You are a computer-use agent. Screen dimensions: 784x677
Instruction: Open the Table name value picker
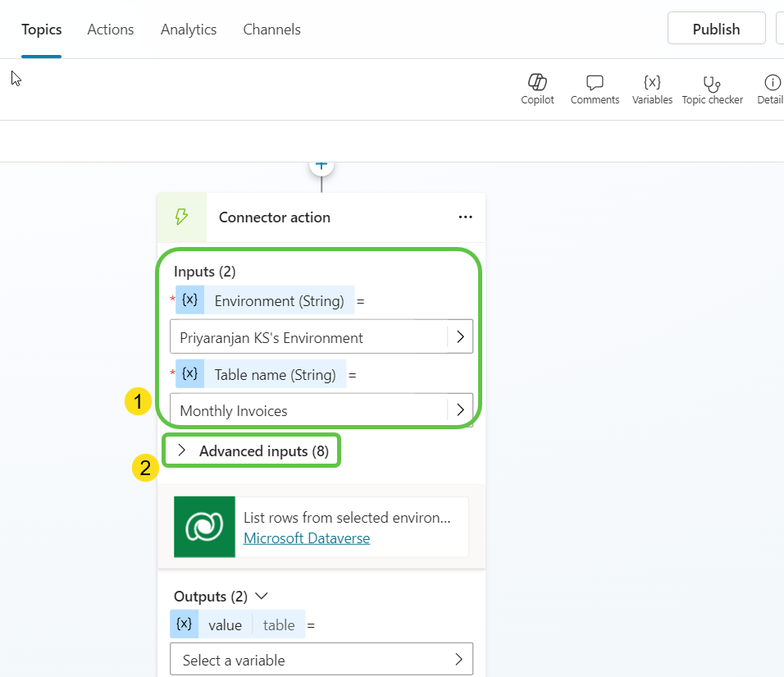pos(460,409)
